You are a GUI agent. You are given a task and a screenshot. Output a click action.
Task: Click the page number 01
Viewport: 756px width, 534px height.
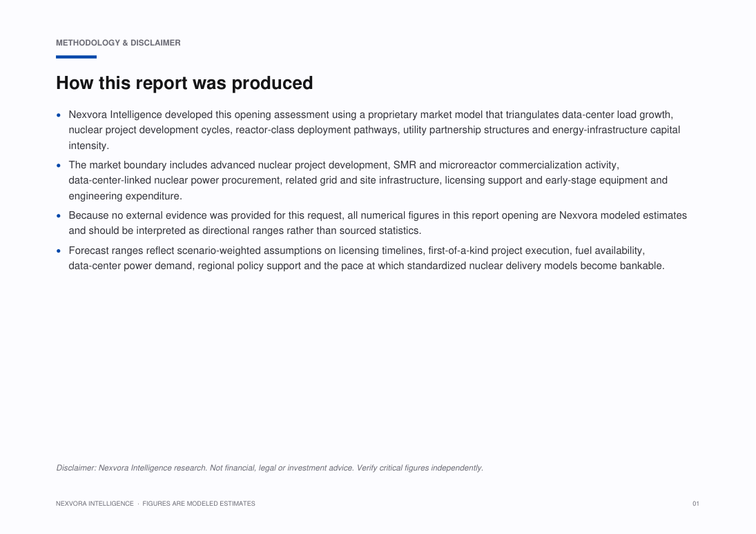(696, 504)
